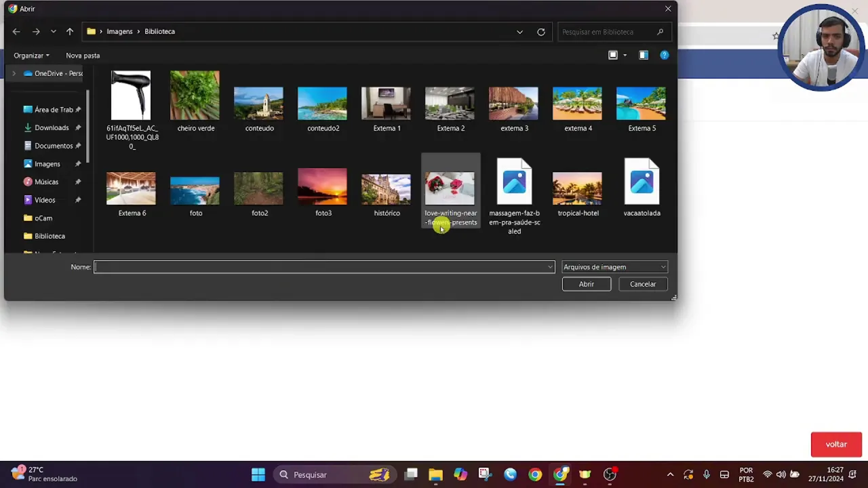Open the view options dropdown arrow
Screen dimensions: 868x488
click(625, 56)
